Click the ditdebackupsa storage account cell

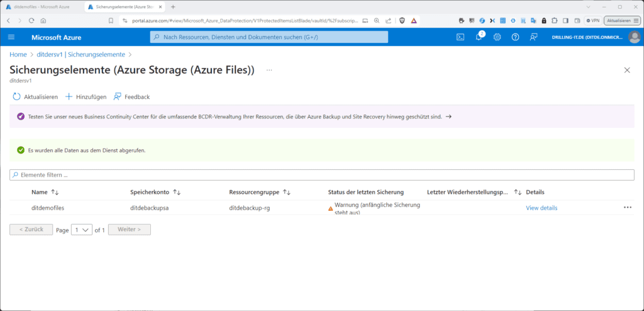coord(150,208)
